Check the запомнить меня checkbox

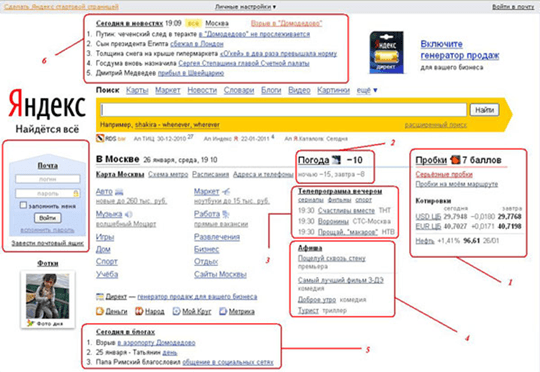tap(23, 205)
